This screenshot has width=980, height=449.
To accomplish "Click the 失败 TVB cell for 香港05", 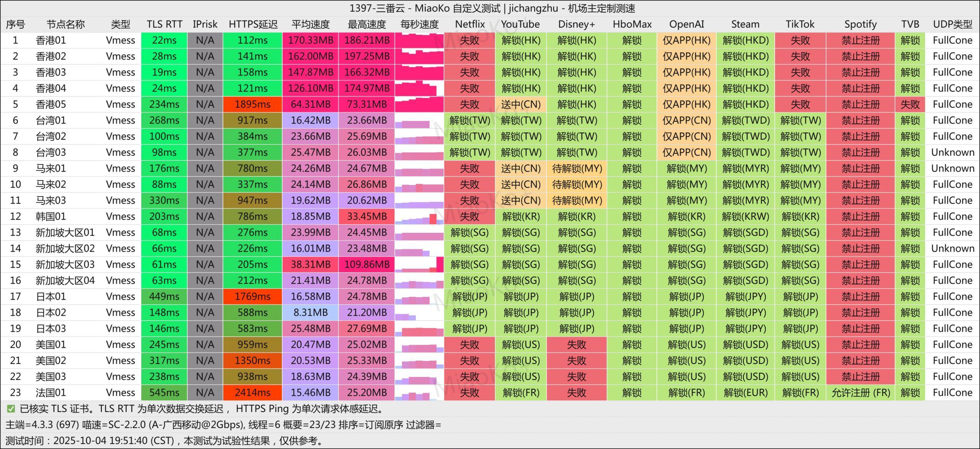I will coord(910,104).
